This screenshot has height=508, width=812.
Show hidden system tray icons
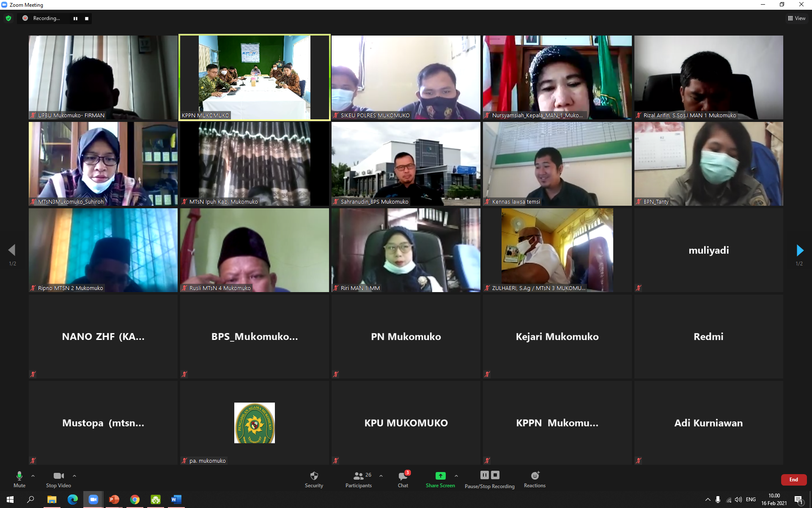[x=708, y=500]
